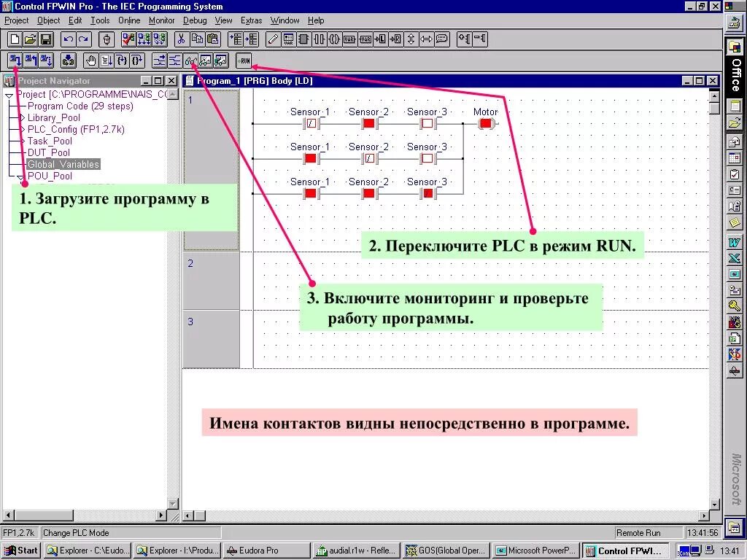Switch to audial.r1w taskbar button

357,551
